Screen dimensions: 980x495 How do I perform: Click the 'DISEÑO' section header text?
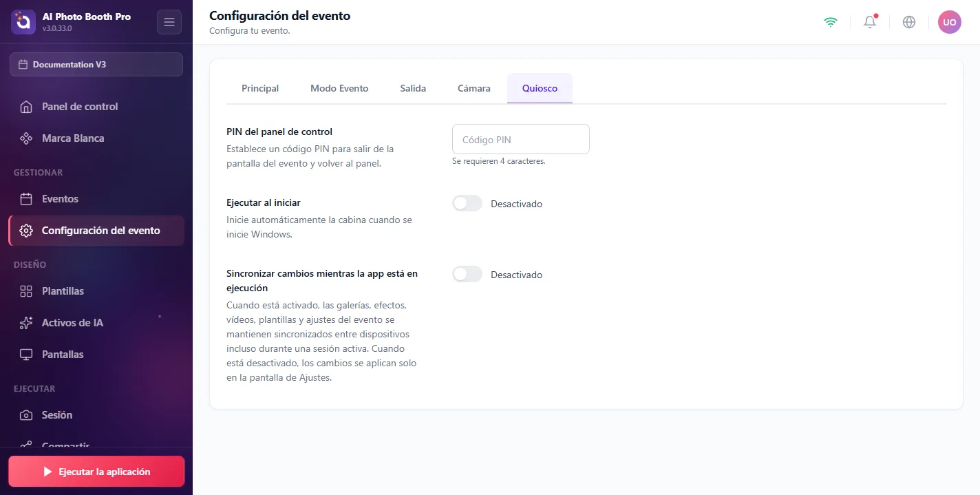coord(30,265)
